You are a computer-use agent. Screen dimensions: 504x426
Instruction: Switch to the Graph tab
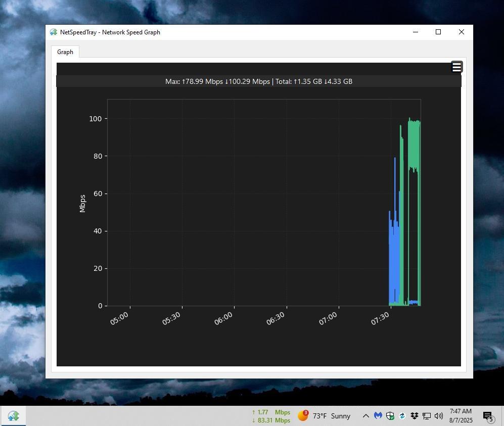coord(65,52)
